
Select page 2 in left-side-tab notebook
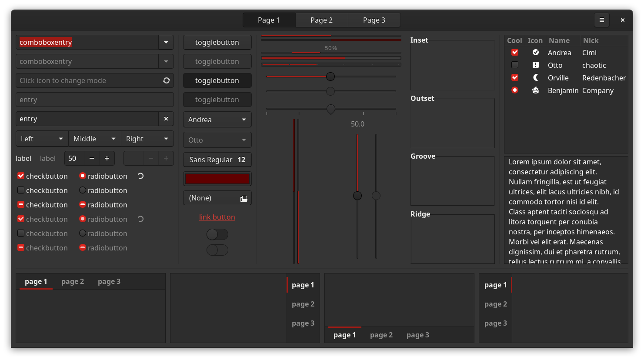[496, 304]
